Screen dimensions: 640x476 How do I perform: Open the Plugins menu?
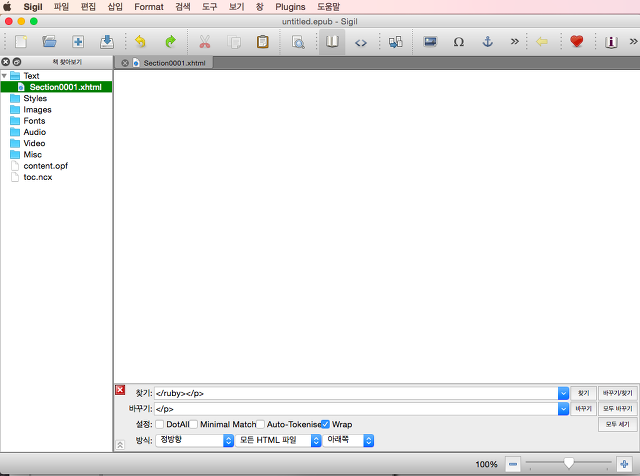coord(290,7)
